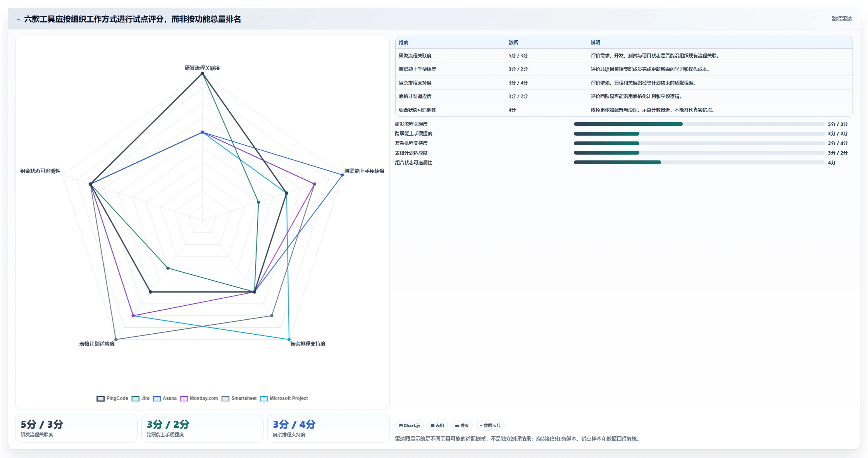Toggle the Monday.com series in the legend
Screen dimensions: 868x458
tap(199, 398)
